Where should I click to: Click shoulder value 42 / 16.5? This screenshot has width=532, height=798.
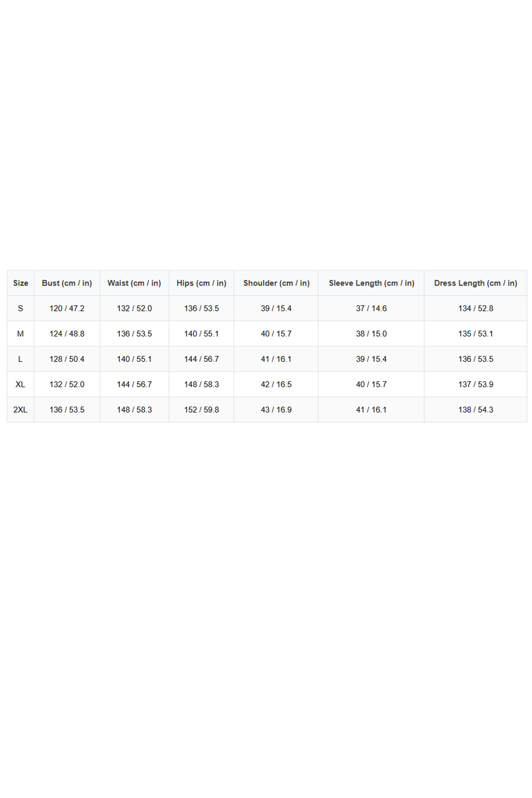(x=276, y=385)
